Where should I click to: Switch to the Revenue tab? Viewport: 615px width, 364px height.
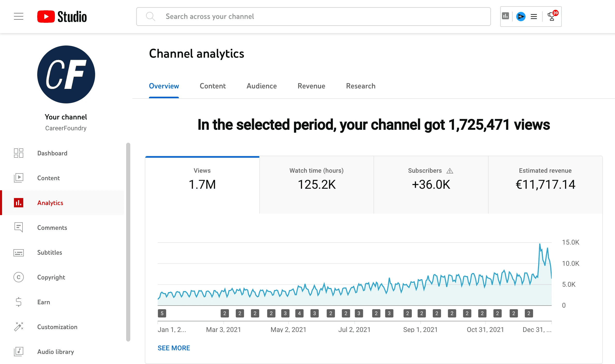pyautogui.click(x=311, y=86)
